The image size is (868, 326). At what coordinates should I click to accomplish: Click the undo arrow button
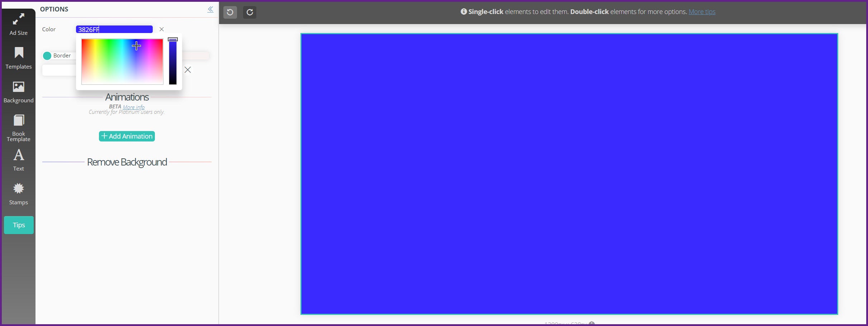230,12
